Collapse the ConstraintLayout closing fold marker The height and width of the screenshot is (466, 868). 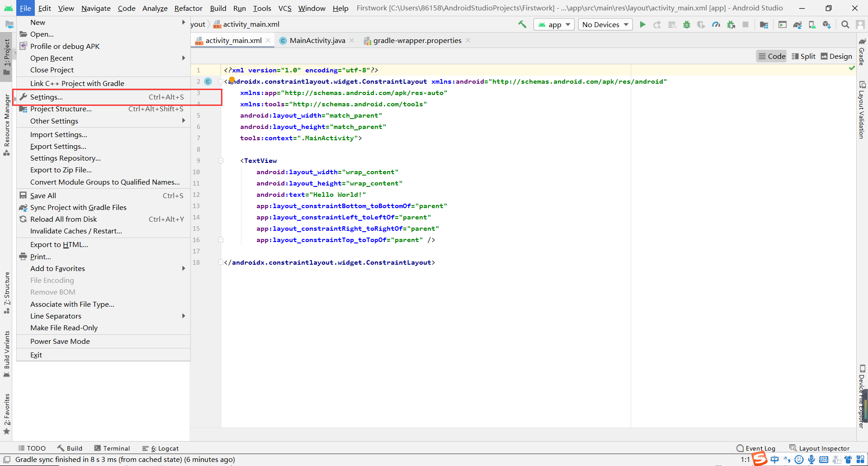[221, 262]
